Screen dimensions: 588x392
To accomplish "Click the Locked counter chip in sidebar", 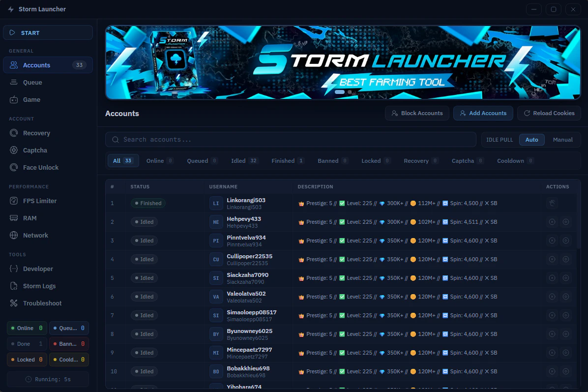I will click(x=27, y=360).
